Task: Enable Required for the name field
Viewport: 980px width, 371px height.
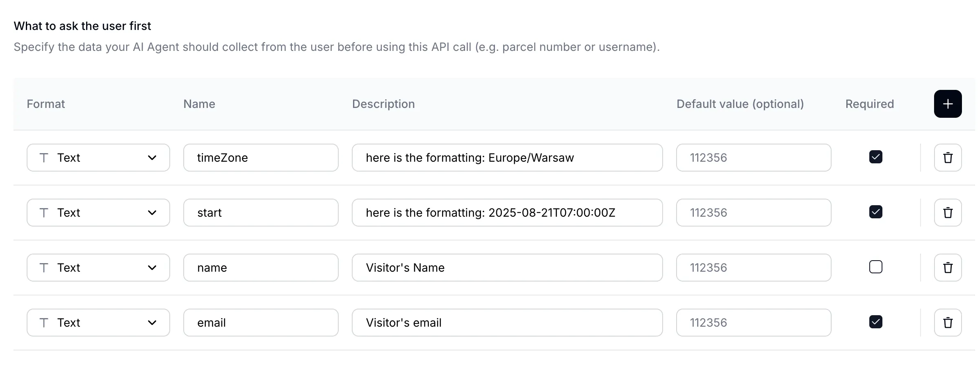Action: pyautogui.click(x=875, y=267)
